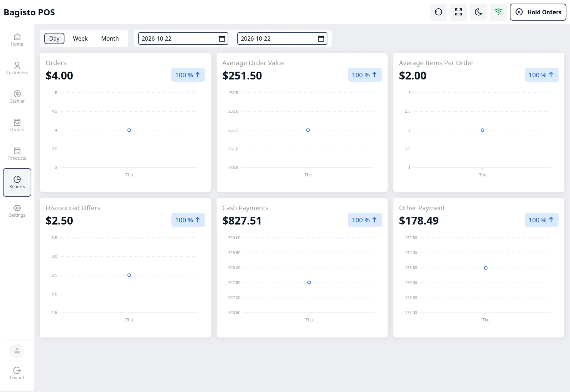
Task: Click the Average Order Value 100 % badge
Action: coord(365,75)
